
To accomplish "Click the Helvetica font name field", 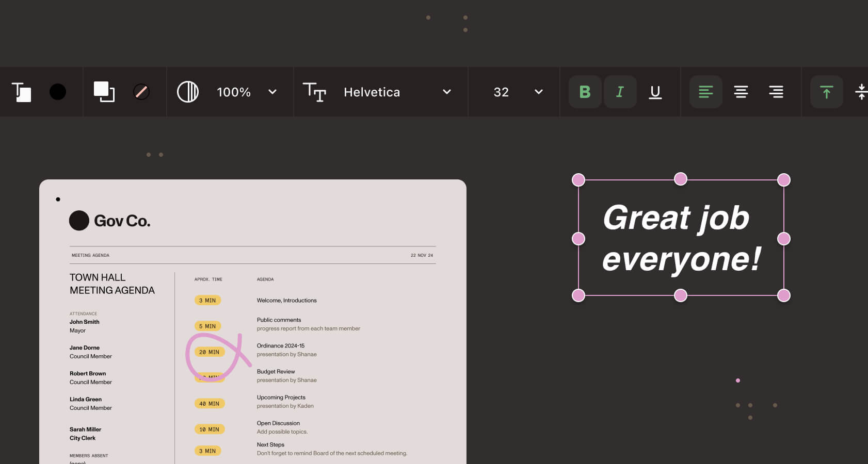I will coord(372,92).
